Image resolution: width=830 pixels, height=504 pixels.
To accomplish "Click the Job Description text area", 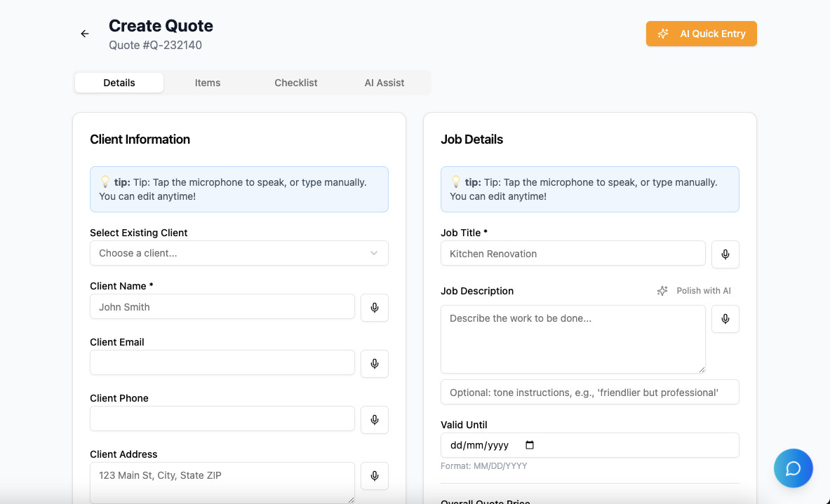I will [x=573, y=339].
